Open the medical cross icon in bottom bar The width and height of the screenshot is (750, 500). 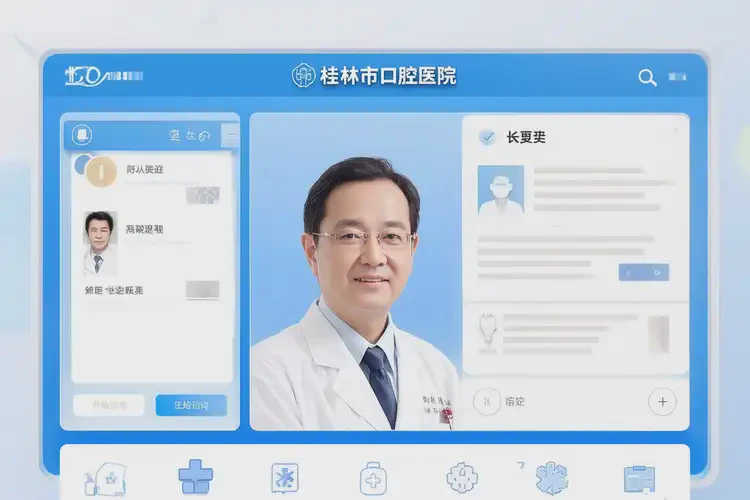tap(195, 476)
